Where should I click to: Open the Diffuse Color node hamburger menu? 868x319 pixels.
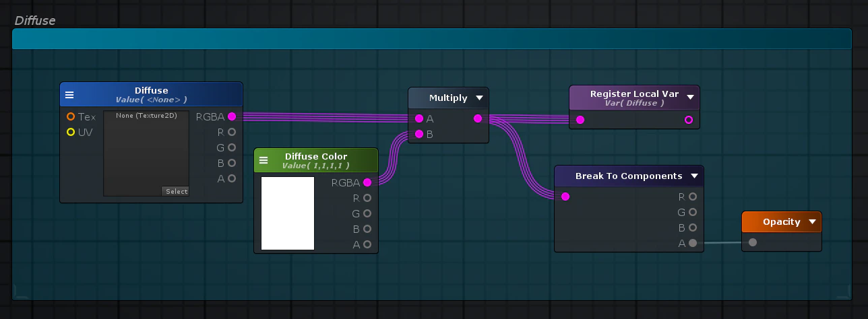[263, 161]
